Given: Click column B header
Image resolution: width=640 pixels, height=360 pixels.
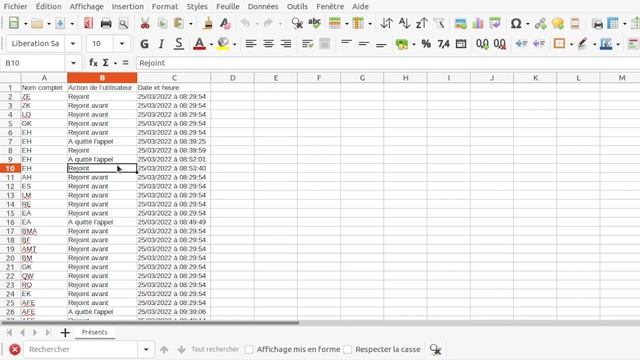Looking at the screenshot, I should [x=102, y=78].
